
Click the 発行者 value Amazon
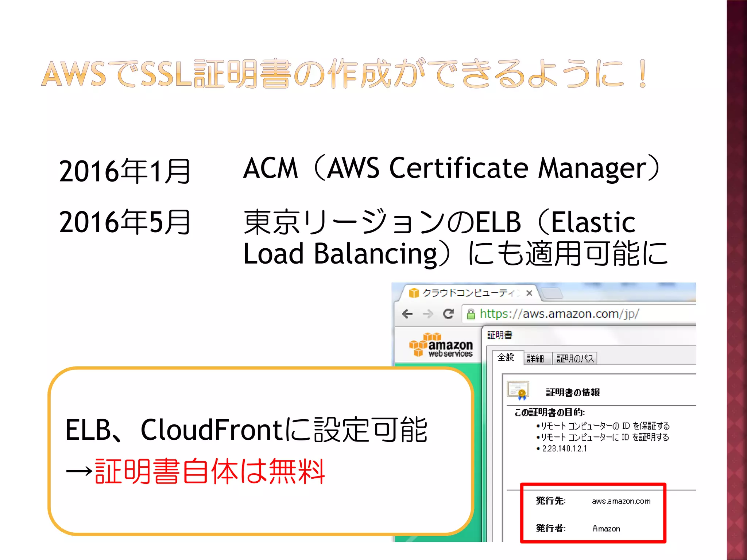606,529
